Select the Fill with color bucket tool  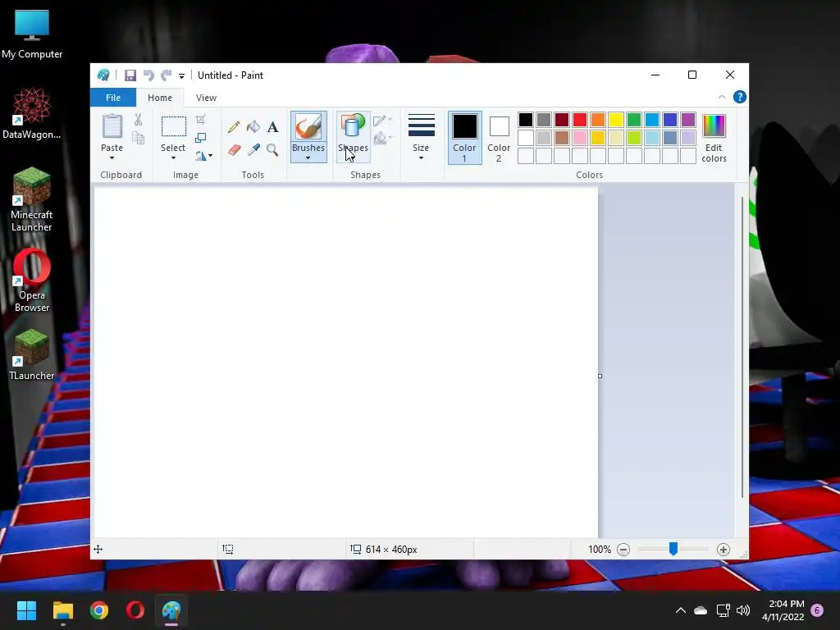coord(253,127)
